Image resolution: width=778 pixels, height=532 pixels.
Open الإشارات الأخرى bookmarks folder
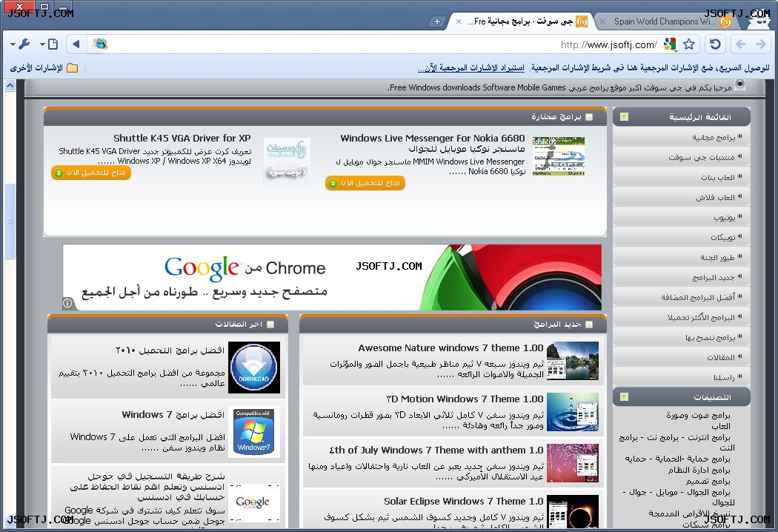(44, 67)
